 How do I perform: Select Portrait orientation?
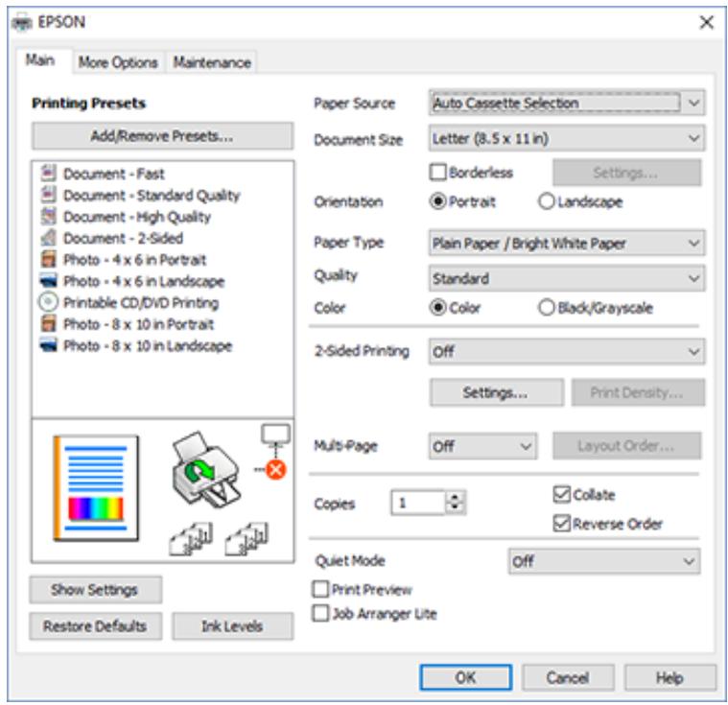coord(437,201)
